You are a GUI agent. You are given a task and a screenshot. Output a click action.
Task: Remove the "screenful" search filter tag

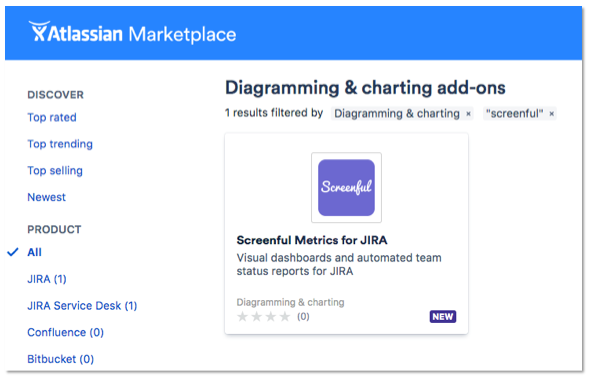[552, 114]
